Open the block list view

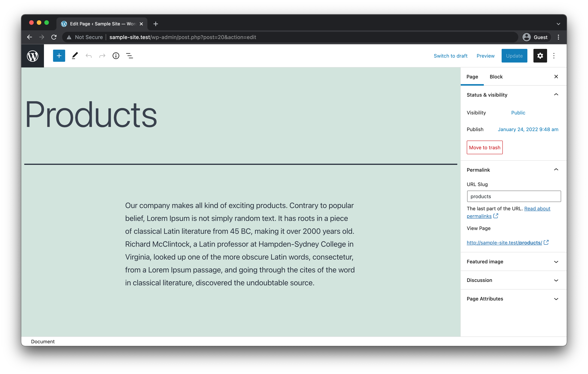[129, 56]
